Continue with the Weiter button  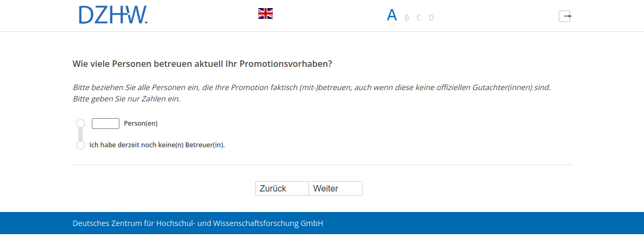coord(335,188)
